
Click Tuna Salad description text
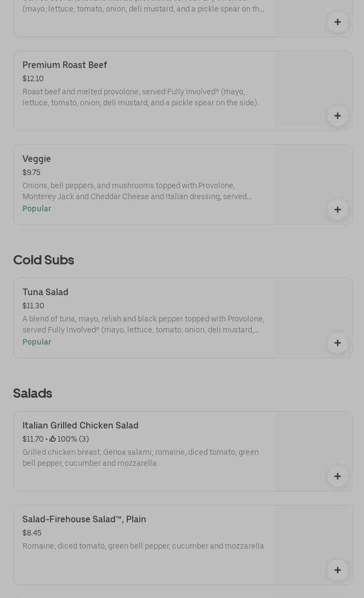(143, 325)
